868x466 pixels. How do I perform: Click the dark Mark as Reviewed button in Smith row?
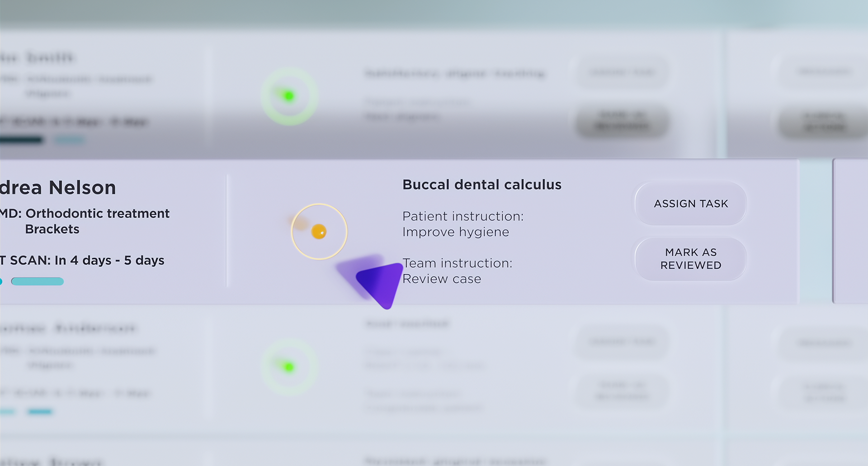pos(622,121)
